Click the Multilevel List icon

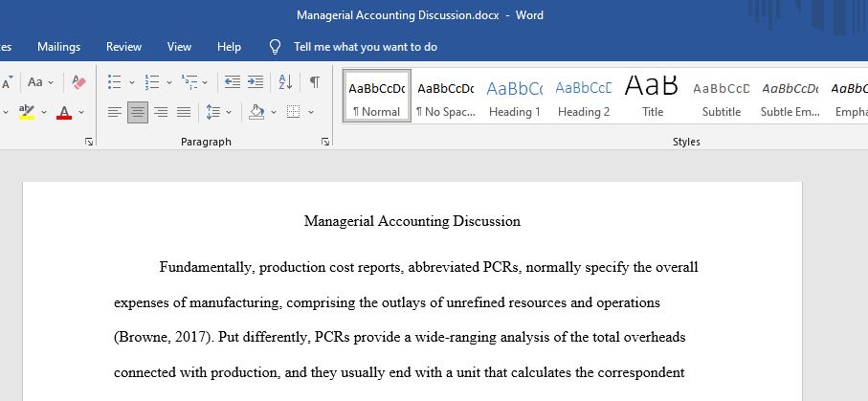(x=189, y=82)
